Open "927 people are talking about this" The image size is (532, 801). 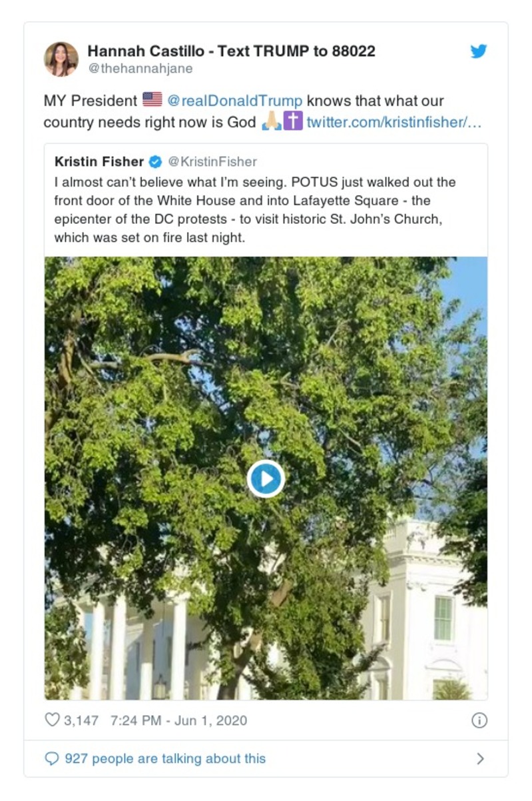165,758
